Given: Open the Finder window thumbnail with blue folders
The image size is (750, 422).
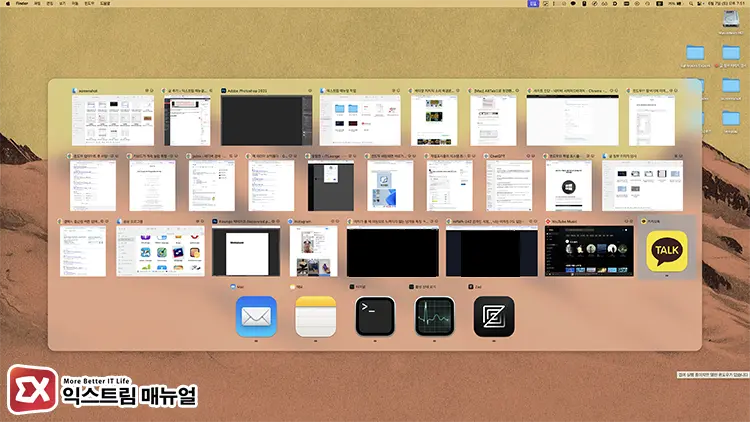Looking at the screenshot, I should point(360,120).
